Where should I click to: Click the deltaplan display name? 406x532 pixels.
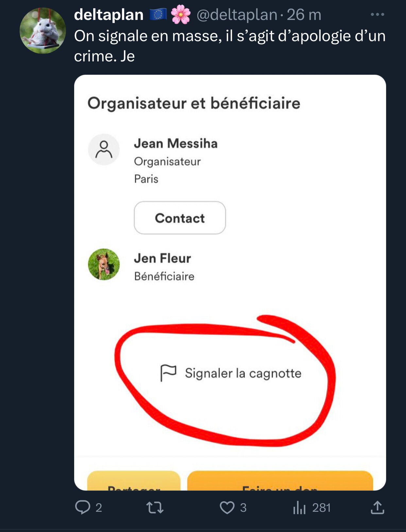pyautogui.click(x=109, y=15)
